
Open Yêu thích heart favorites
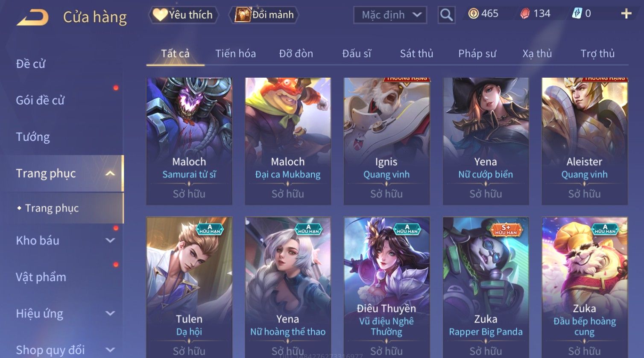pos(184,15)
